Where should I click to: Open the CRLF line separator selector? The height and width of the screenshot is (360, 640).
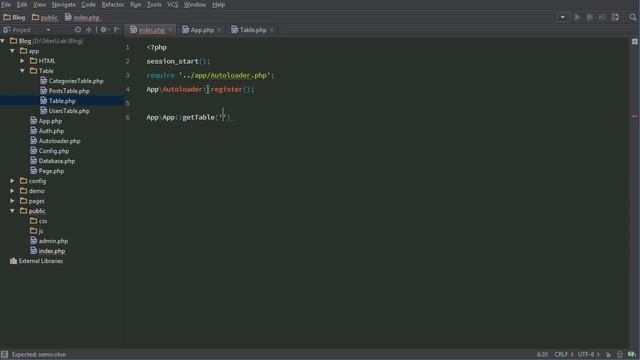pyautogui.click(x=564, y=354)
